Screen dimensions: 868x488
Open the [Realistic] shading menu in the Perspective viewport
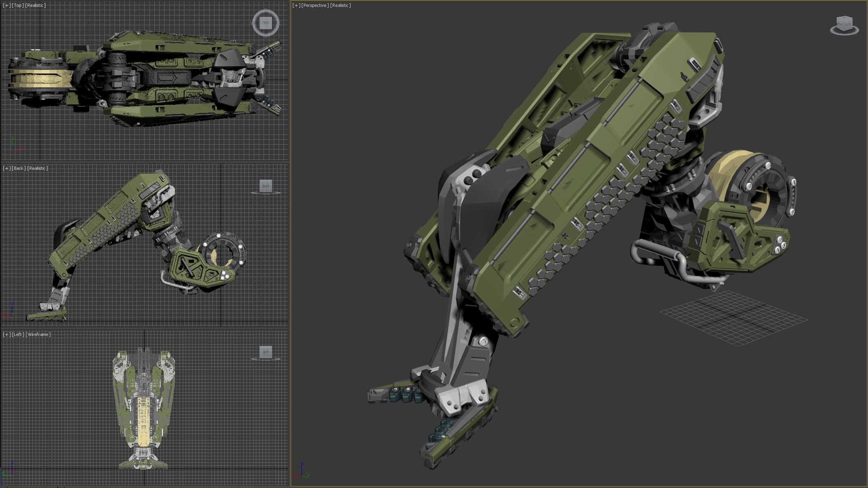tap(340, 5)
